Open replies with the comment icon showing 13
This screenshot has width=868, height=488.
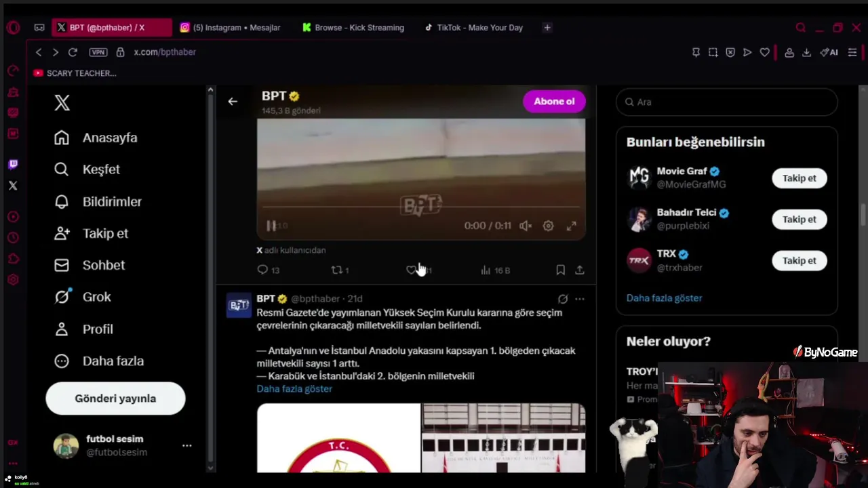coord(268,270)
